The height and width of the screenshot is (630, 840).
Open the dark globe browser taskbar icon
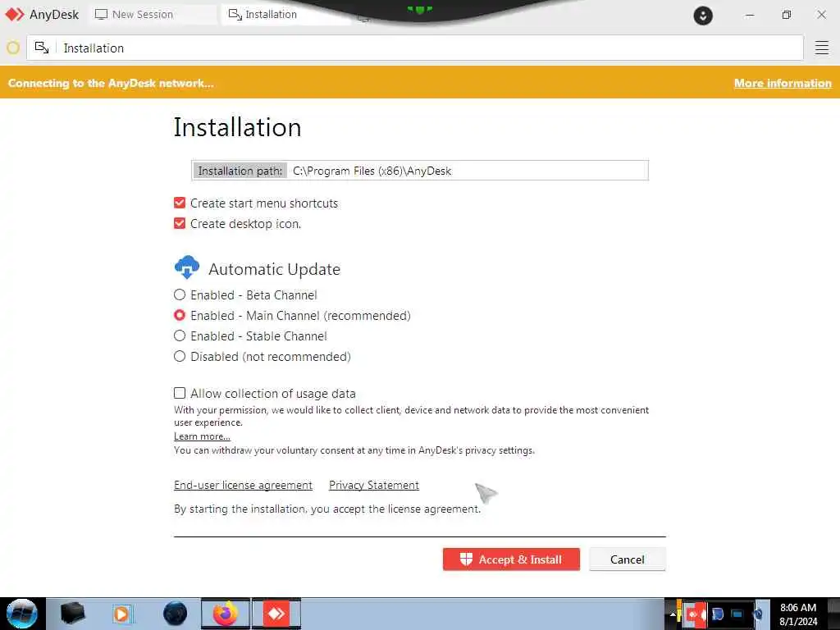click(x=176, y=614)
